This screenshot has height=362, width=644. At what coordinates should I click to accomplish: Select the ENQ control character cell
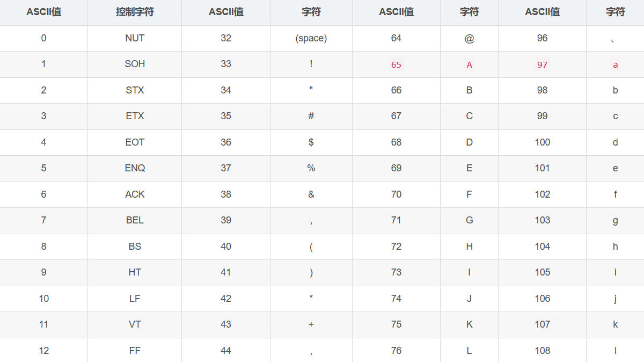pyautogui.click(x=135, y=168)
